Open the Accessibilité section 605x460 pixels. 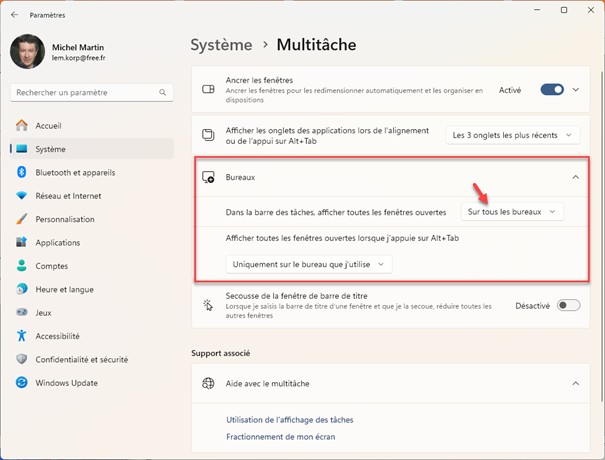tap(57, 336)
